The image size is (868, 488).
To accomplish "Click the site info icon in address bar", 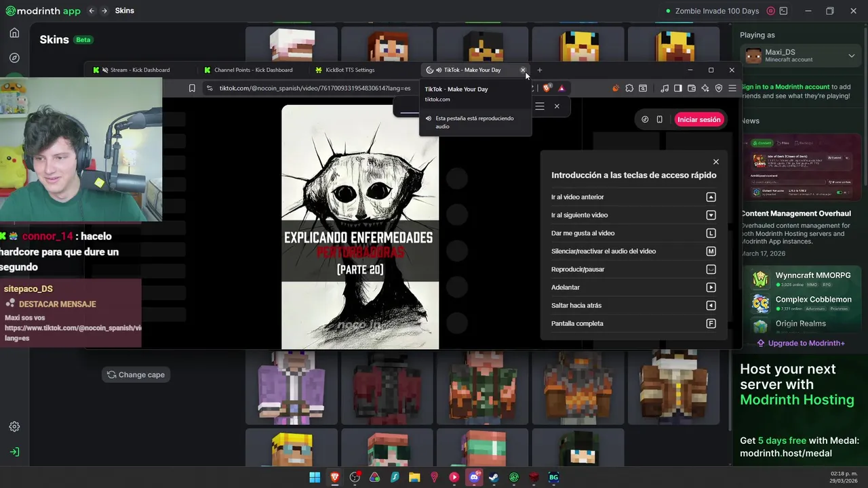I will [x=210, y=88].
